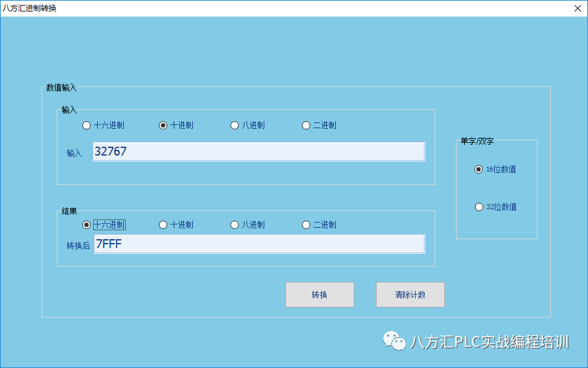Select 十进制 as the input base
The height and width of the screenshot is (368, 588).
[x=163, y=126]
